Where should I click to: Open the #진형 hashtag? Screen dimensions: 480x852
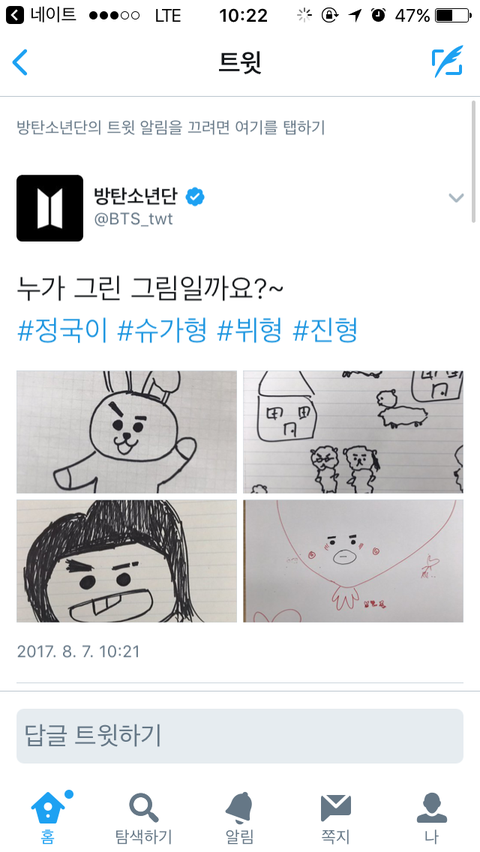pos(325,330)
